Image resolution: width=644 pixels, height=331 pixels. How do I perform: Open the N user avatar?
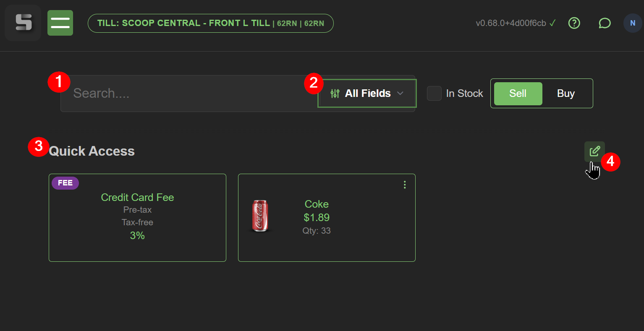coord(633,23)
